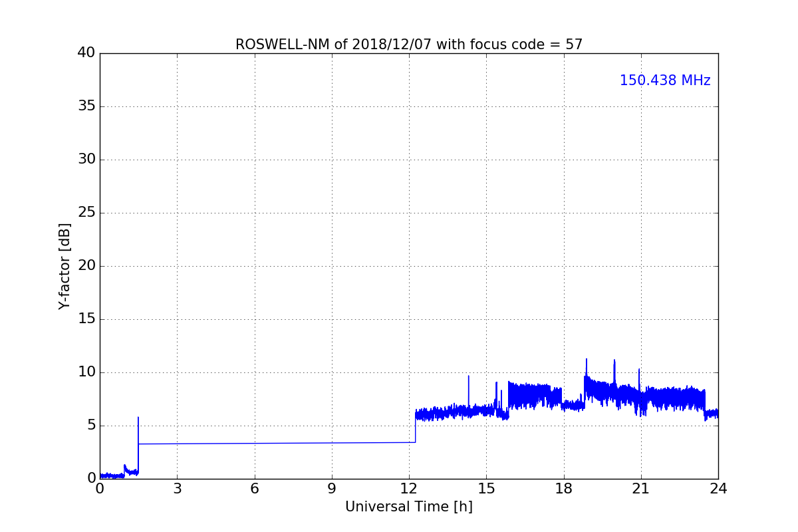
Task: Click the x-axis tick label "3"
Action: coord(177,489)
